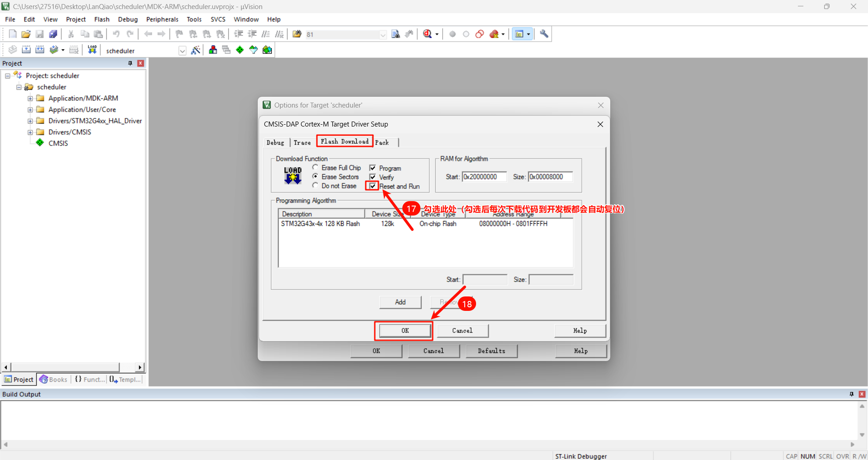Start debug session with the magnifier icon
This screenshot has width=868, height=460.
click(x=427, y=34)
